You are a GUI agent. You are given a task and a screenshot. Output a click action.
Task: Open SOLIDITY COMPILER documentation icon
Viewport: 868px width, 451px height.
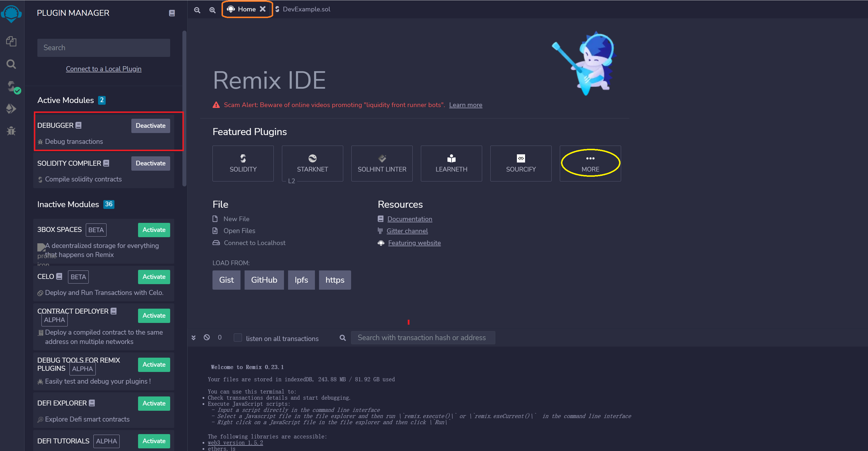pyautogui.click(x=106, y=163)
